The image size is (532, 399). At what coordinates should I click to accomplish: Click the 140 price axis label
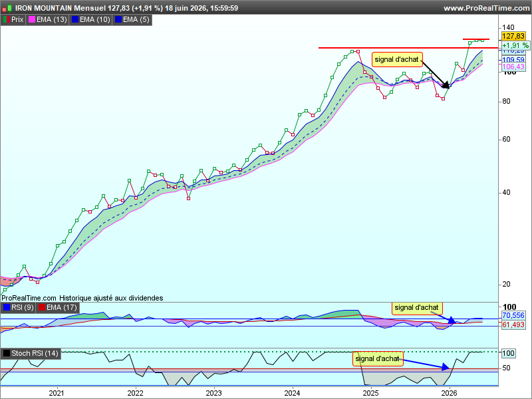(x=508, y=27)
